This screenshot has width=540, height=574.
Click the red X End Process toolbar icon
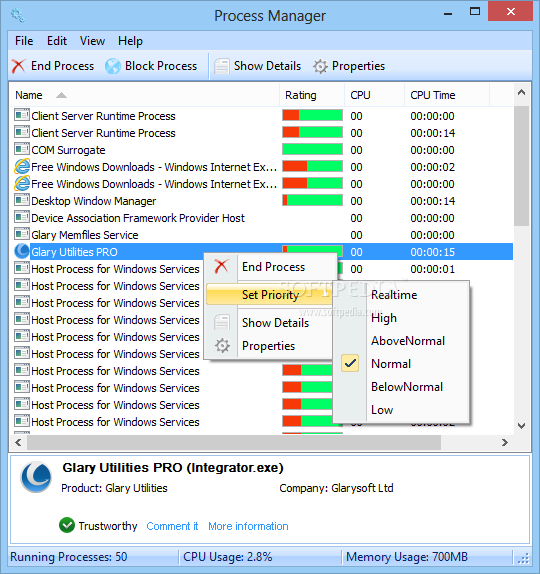click(x=18, y=66)
